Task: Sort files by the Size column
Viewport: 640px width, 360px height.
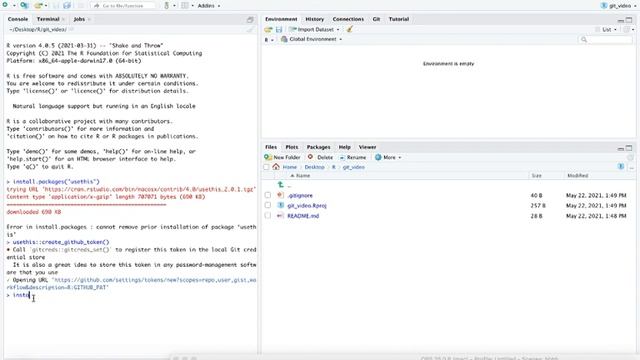Action: 536,176
